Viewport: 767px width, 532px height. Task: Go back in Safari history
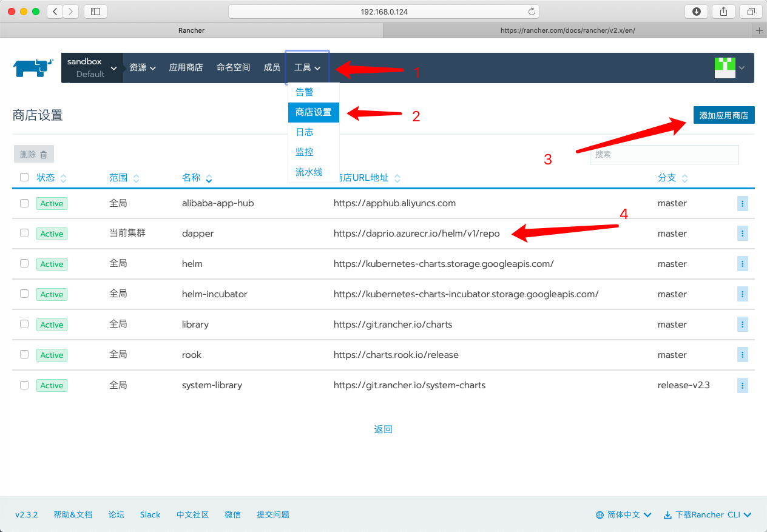click(x=55, y=11)
